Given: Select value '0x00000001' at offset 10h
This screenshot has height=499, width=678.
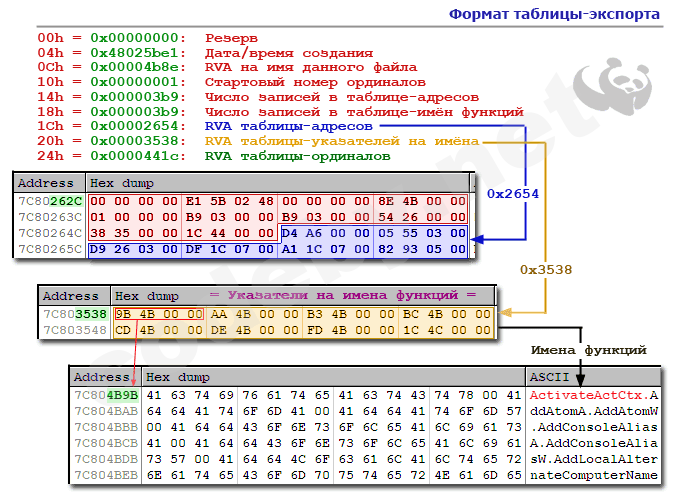Looking at the screenshot, I should point(134,82).
